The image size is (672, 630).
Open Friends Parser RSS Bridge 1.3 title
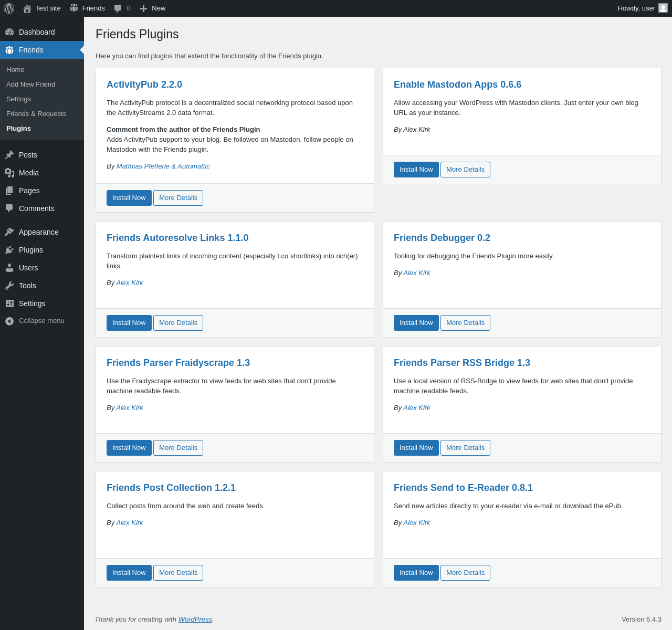462,363
